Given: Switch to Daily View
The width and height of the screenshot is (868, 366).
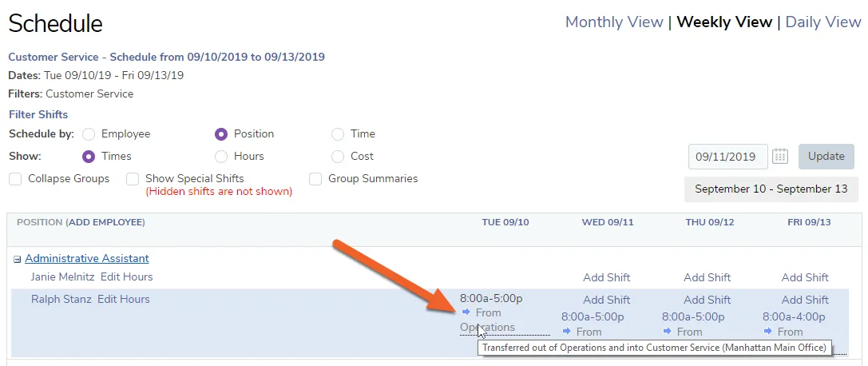Looking at the screenshot, I should pyautogui.click(x=823, y=22).
